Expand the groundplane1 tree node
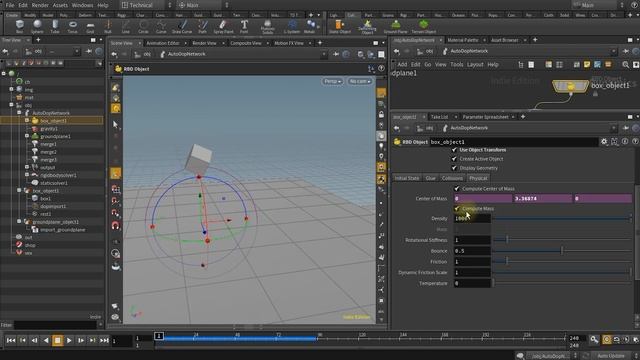This screenshot has height=360, width=640. point(27,136)
